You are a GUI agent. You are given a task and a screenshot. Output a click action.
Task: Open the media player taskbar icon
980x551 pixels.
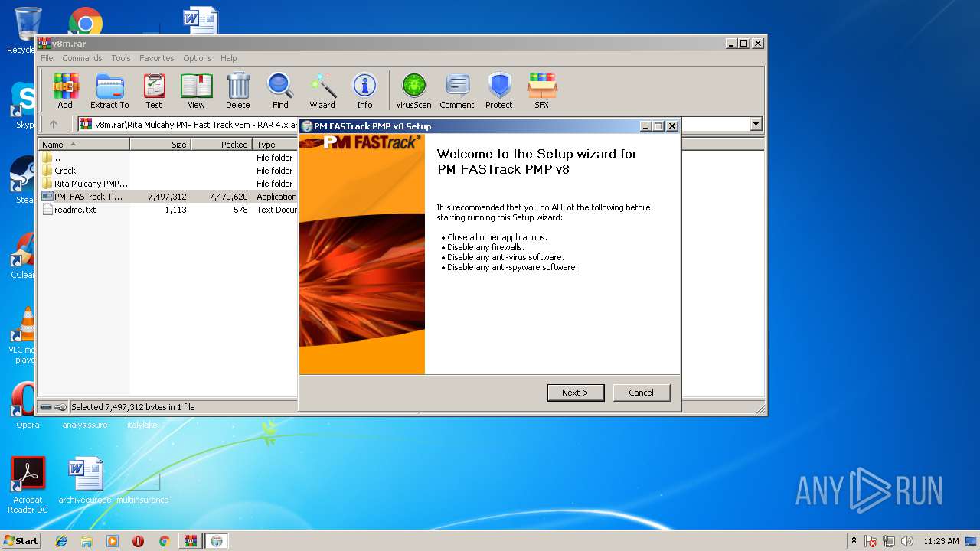tap(113, 541)
